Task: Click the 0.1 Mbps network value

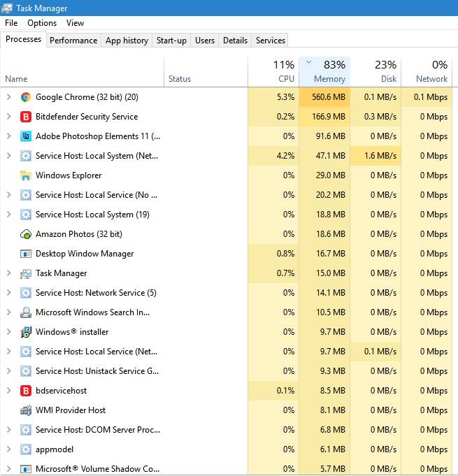Action: (431, 97)
